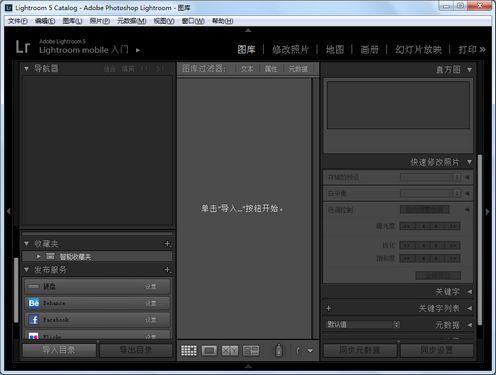
Task: Expand the 关键字列表 keyword list panel
Action: point(470,308)
